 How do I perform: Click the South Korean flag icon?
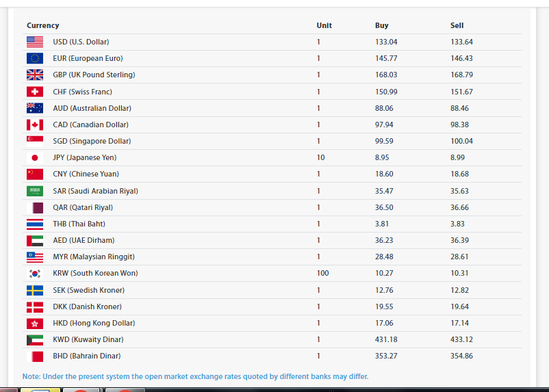(35, 273)
